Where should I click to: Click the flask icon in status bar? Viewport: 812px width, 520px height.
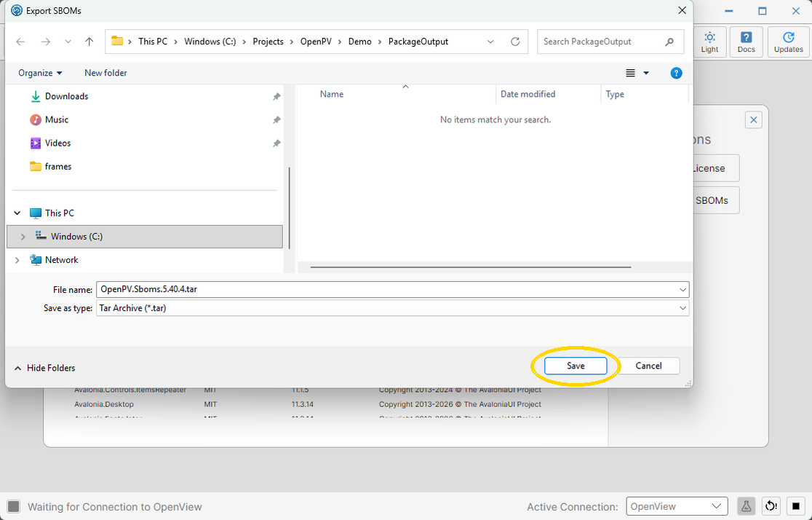click(747, 506)
